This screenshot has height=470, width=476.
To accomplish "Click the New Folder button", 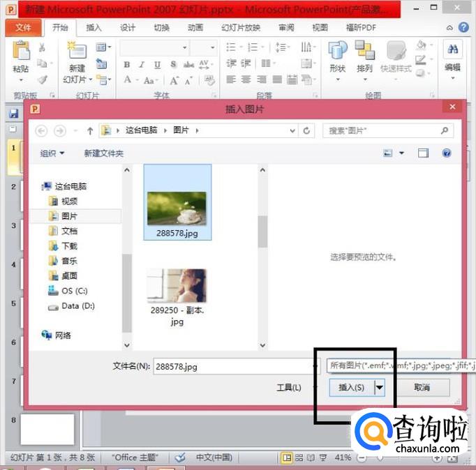I will [x=103, y=153].
